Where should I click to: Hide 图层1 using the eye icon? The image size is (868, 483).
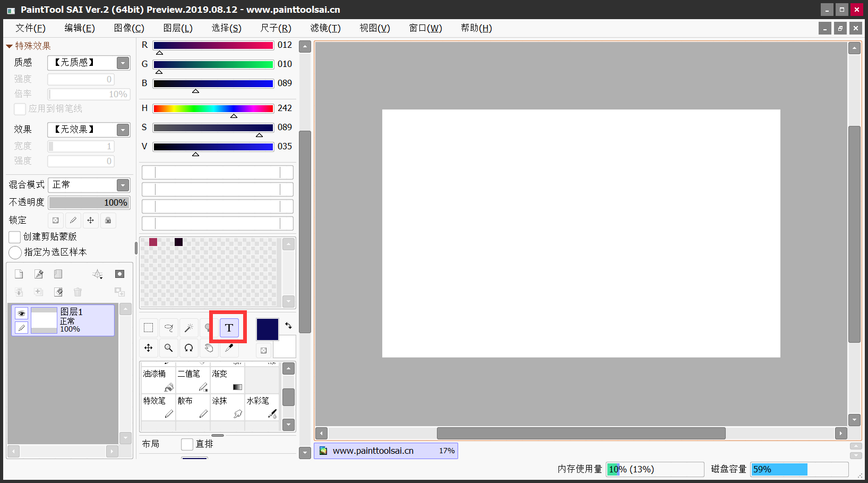[21, 313]
